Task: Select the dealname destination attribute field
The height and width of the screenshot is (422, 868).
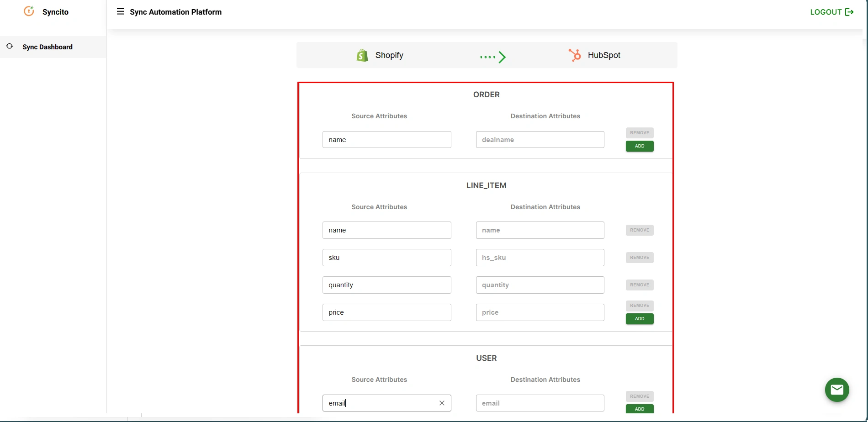Action: 540,139
